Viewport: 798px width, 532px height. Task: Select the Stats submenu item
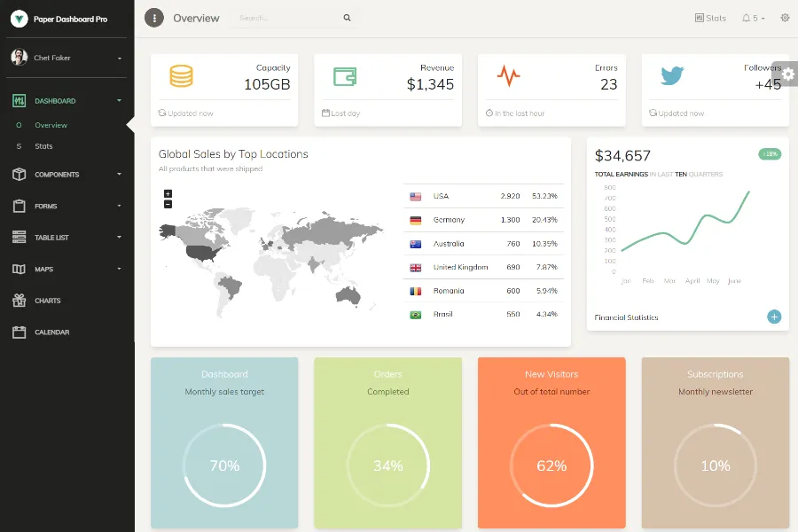pyautogui.click(x=43, y=146)
